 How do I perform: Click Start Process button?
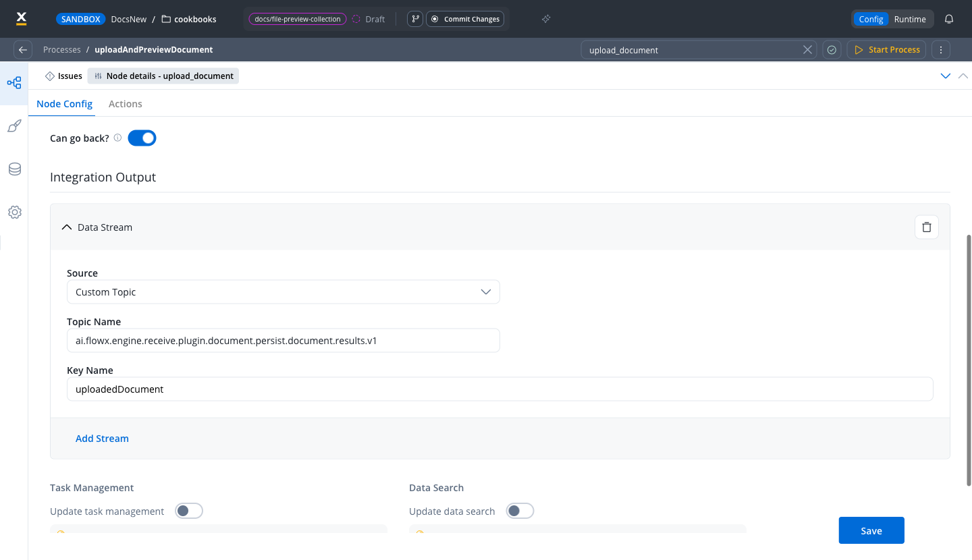tap(886, 50)
